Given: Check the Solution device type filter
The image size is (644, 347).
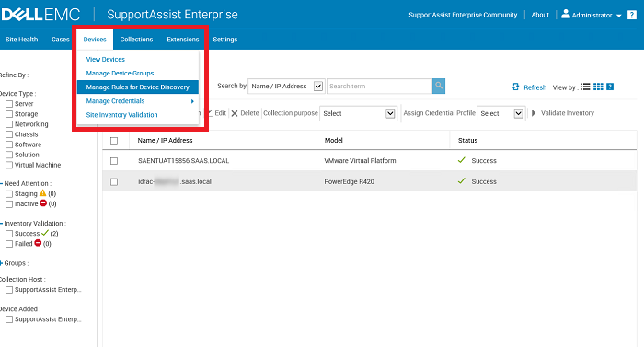Looking at the screenshot, I should click(9, 155).
